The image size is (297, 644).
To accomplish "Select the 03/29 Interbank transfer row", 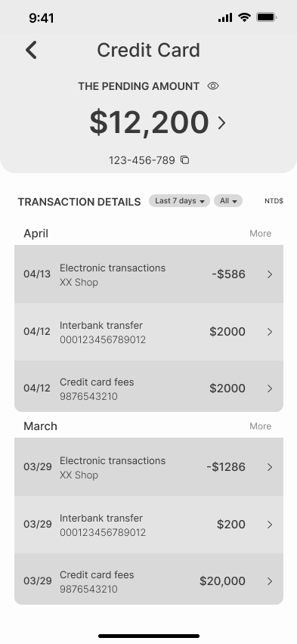I will 149,525.
